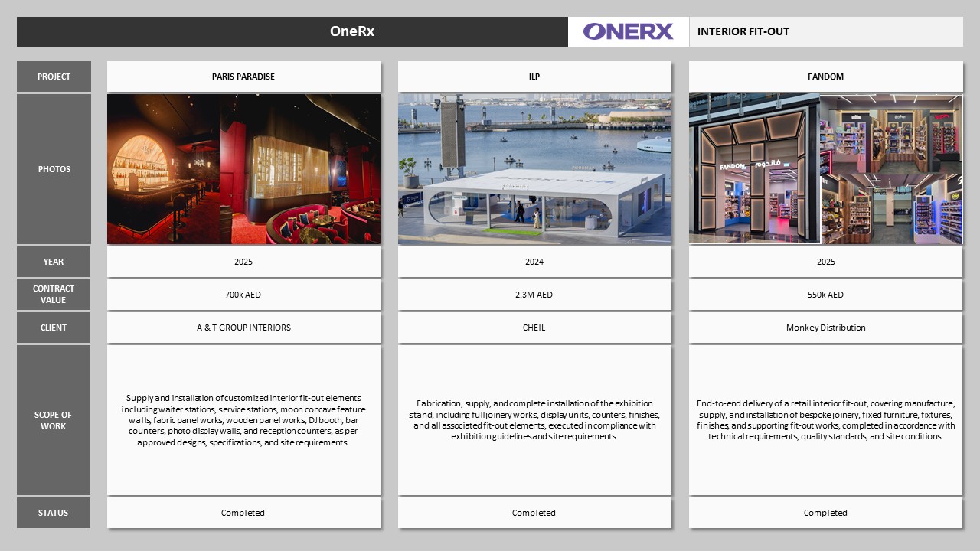Select the 2.3M AED contract value
The height and width of the screenshot is (551, 980).
coord(534,295)
